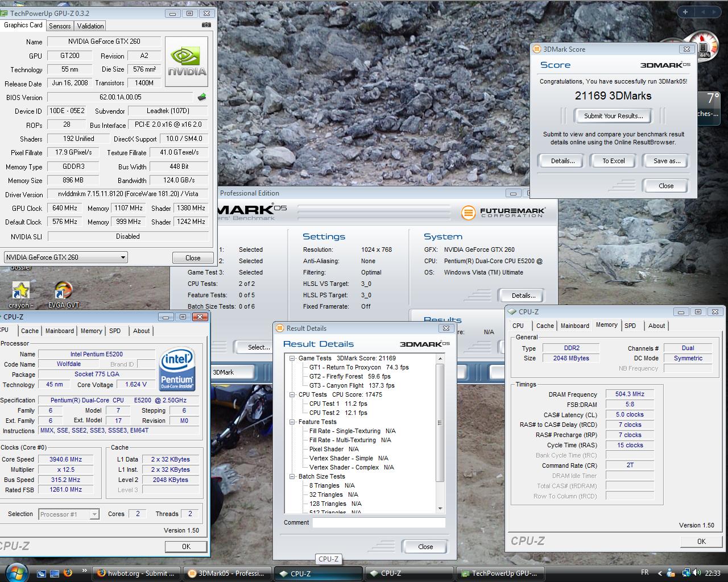Click the Result Details window title icon
The width and height of the screenshot is (728, 582).
click(279, 328)
